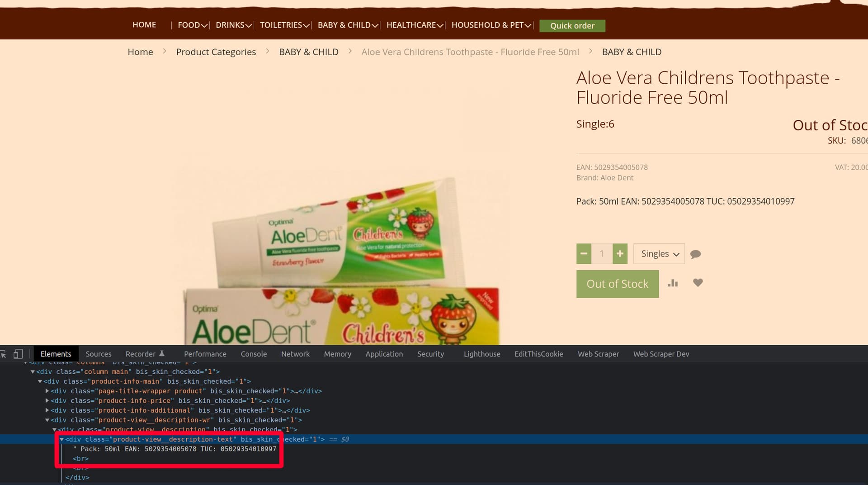Viewport: 868px width, 485px height.
Task: Click the compare bar chart icon
Action: click(673, 283)
